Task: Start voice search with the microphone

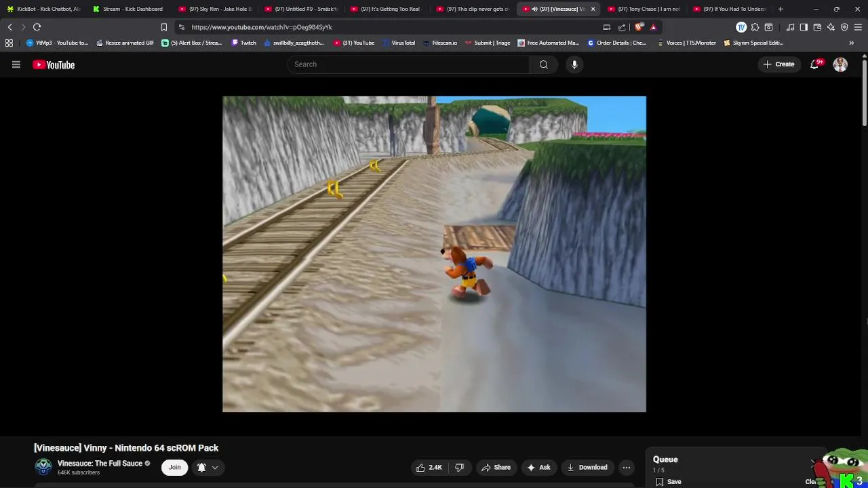Action: 574,64
